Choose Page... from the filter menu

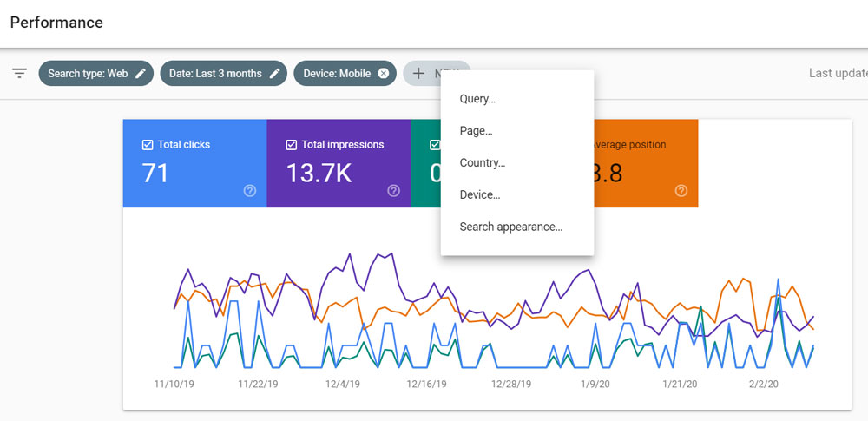pos(517,131)
